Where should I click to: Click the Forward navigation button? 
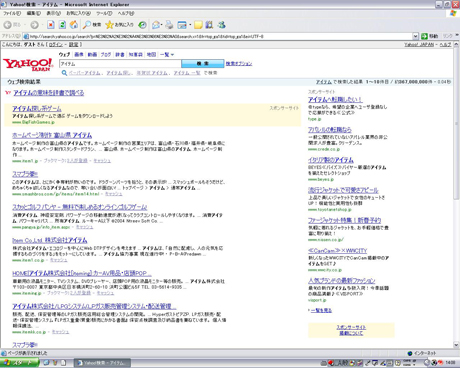tap(34, 25)
